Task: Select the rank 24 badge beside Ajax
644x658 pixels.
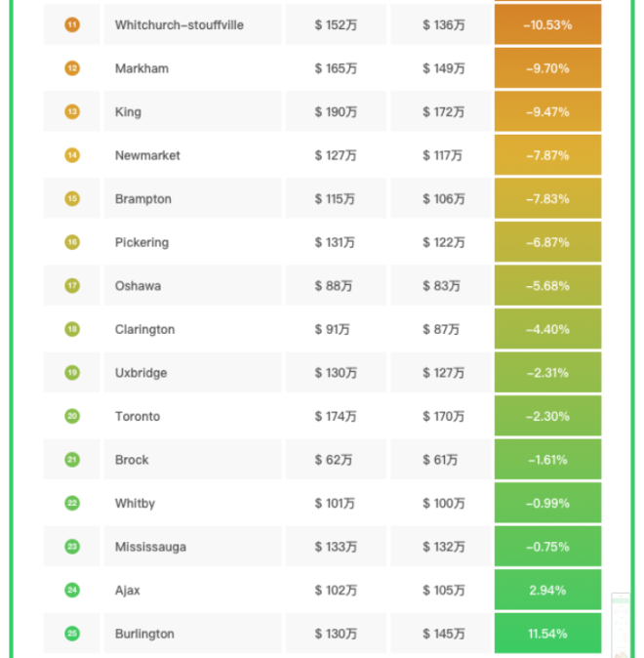Action: click(72, 591)
